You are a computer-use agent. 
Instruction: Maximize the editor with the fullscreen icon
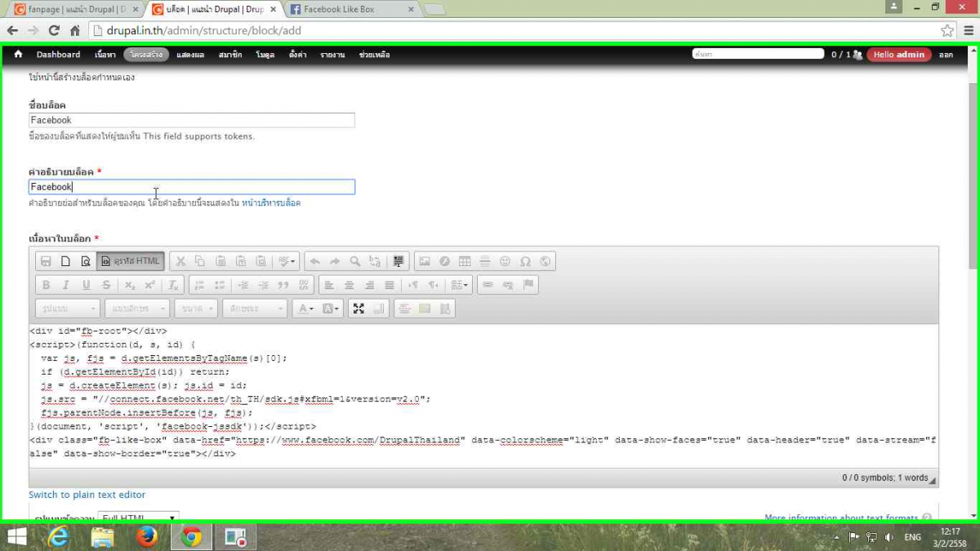(358, 309)
